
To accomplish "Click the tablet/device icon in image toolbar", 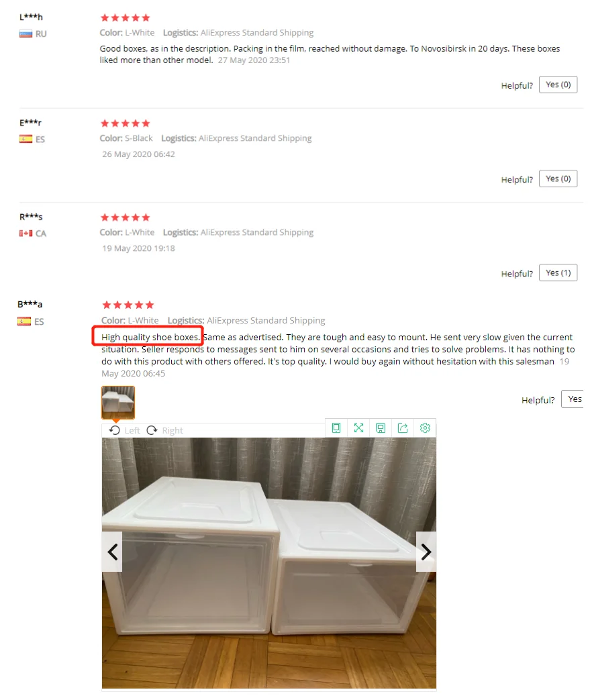I will tap(336, 428).
